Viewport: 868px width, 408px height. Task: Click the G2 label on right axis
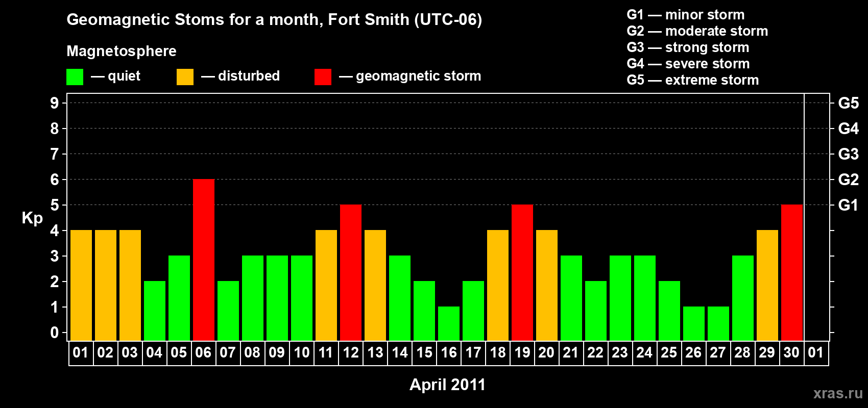pos(849,180)
